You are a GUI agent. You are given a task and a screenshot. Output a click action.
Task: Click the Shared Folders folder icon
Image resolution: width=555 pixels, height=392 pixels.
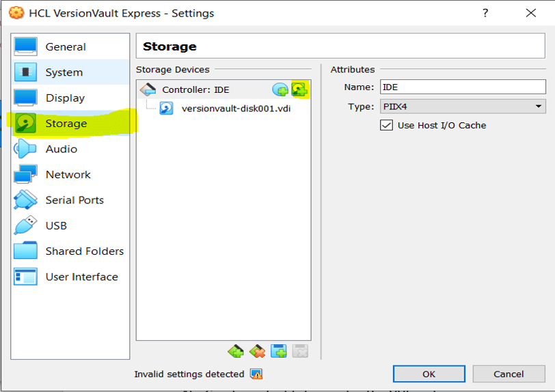coord(25,251)
